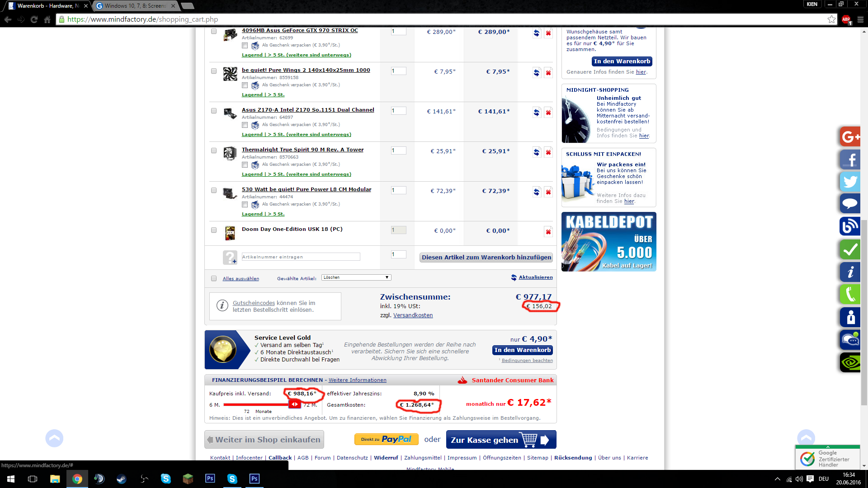The width and height of the screenshot is (868, 488).
Task: Open the Facebook sidebar icon
Action: (850, 159)
